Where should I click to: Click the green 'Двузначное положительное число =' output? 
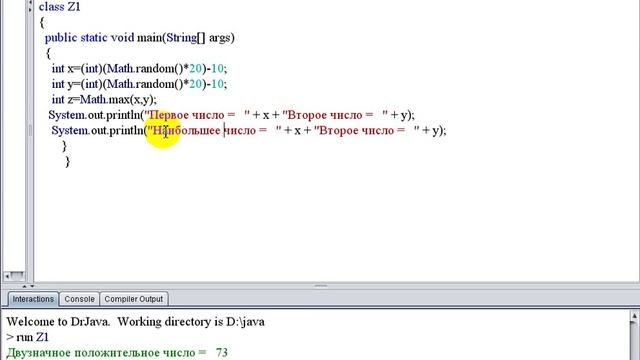(107, 353)
